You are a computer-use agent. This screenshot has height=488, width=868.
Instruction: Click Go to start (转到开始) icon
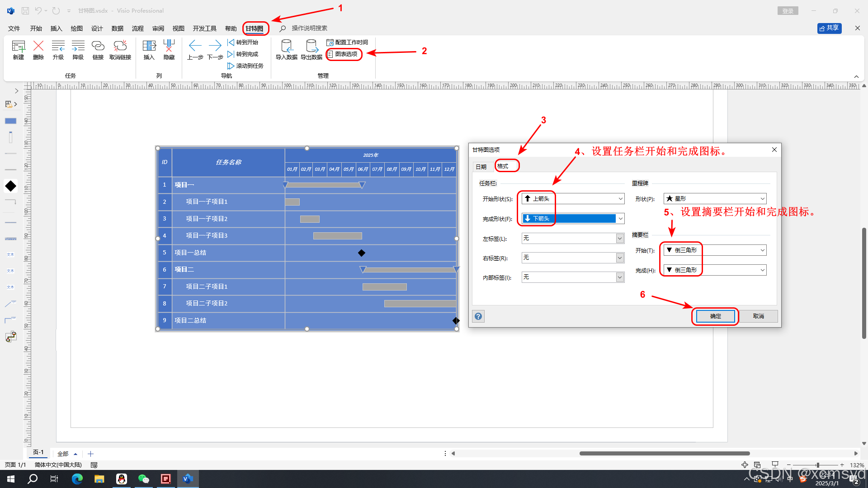(x=231, y=42)
